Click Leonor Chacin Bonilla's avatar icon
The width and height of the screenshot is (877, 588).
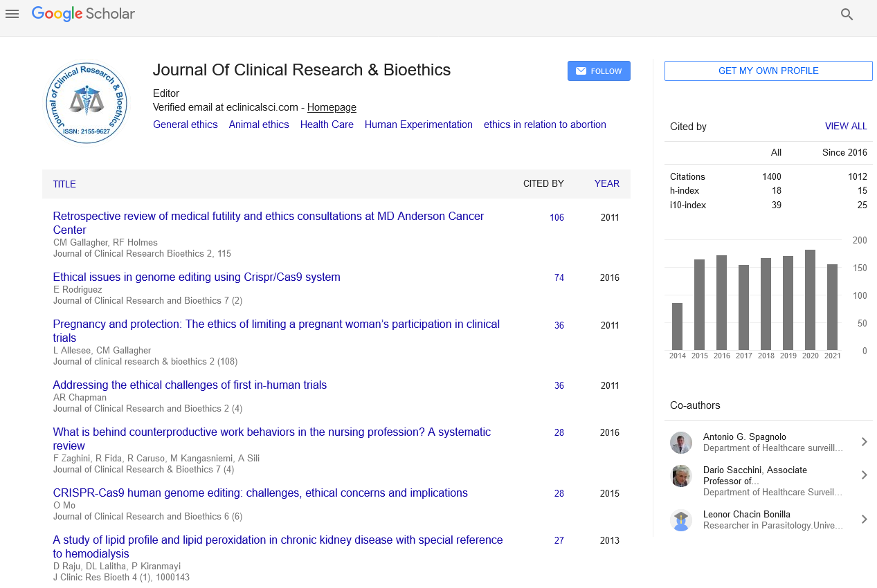click(681, 520)
